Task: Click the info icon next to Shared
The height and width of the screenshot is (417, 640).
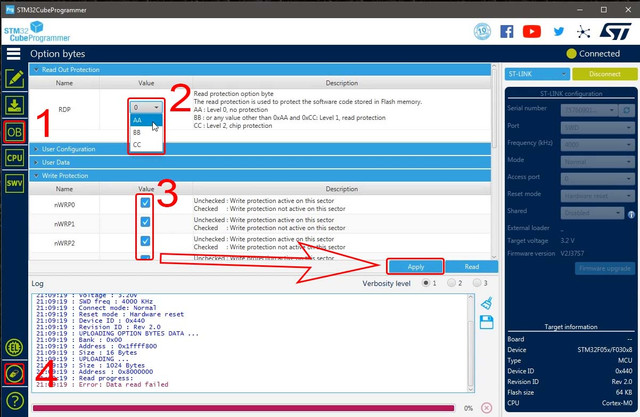Action: (631, 214)
